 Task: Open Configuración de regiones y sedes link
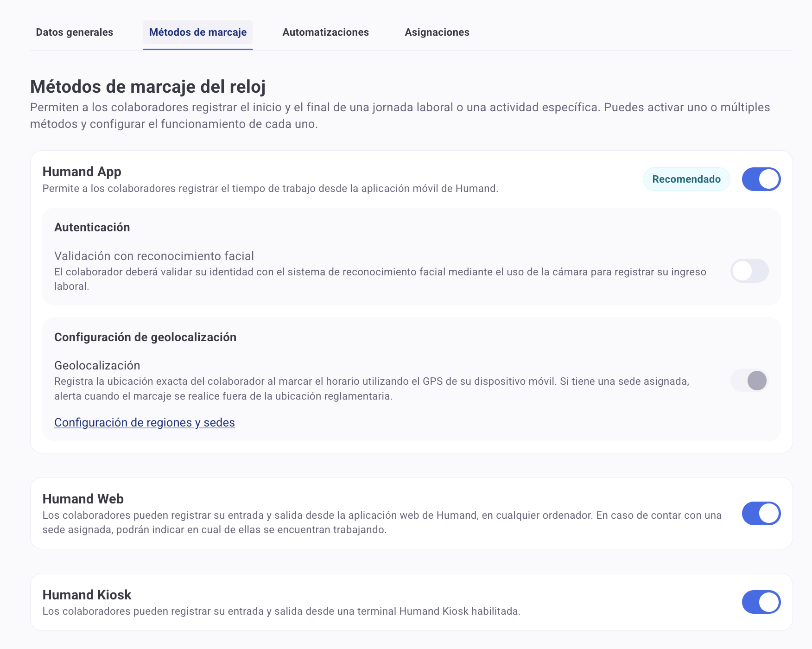[145, 422]
